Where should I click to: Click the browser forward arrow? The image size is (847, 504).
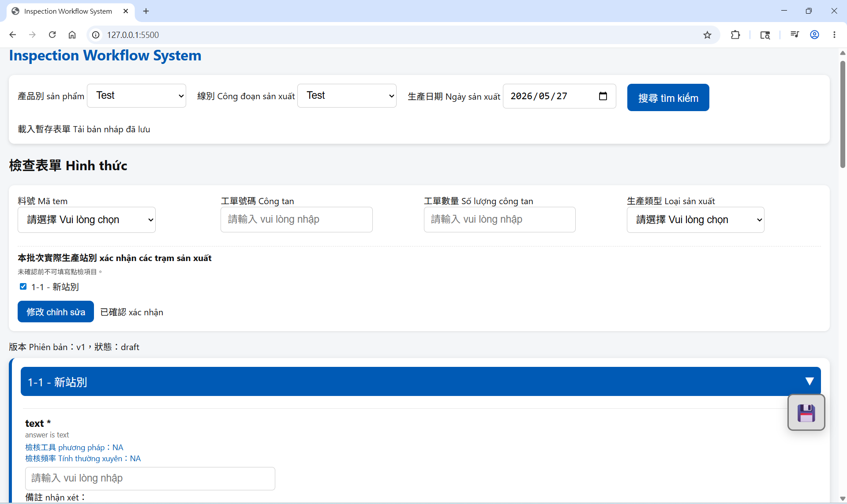[32, 35]
